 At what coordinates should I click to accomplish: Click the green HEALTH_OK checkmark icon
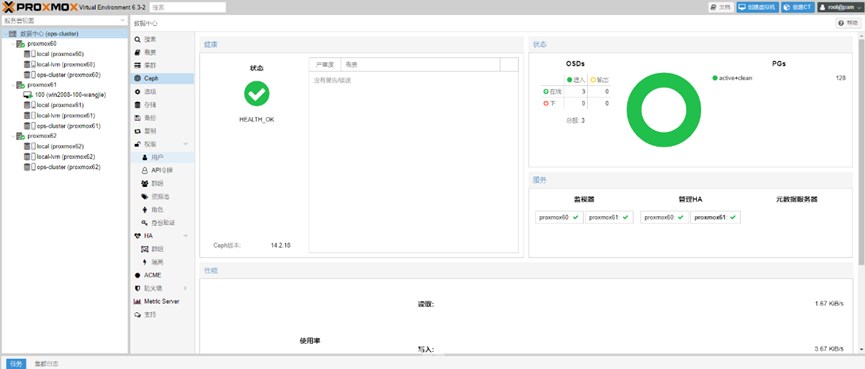pyautogui.click(x=257, y=94)
